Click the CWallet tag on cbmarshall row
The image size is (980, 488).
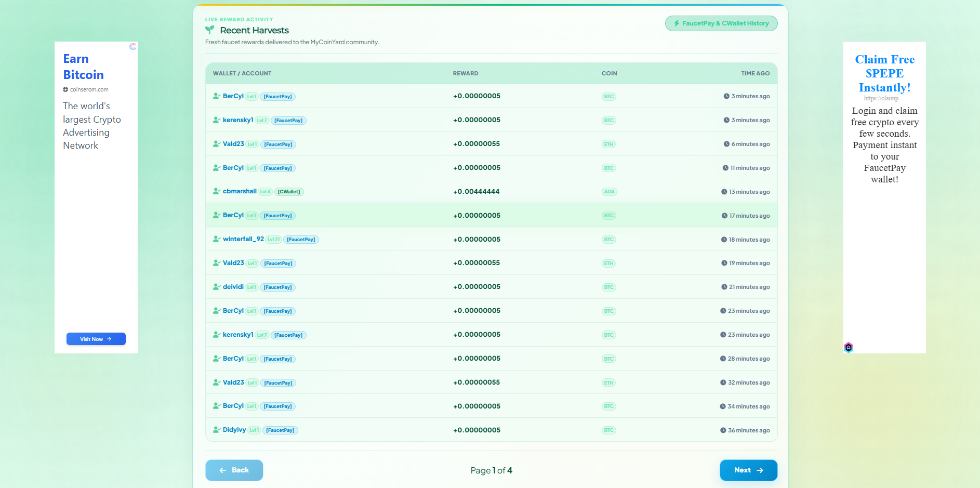click(x=289, y=192)
